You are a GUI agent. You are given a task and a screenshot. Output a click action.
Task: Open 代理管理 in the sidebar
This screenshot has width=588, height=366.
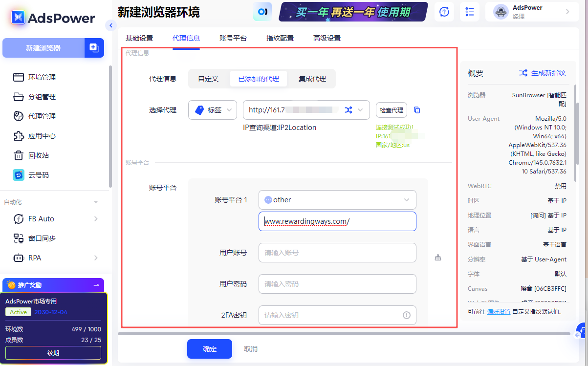[x=42, y=116]
